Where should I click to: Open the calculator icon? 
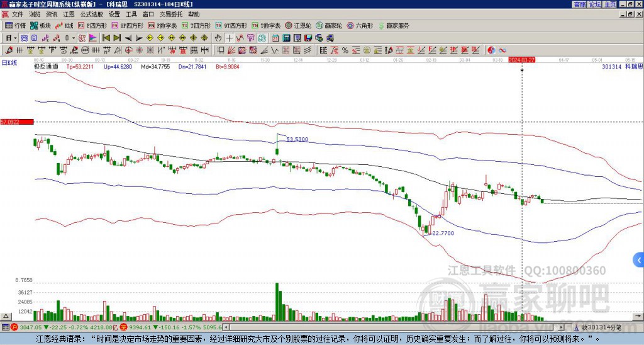point(286,38)
